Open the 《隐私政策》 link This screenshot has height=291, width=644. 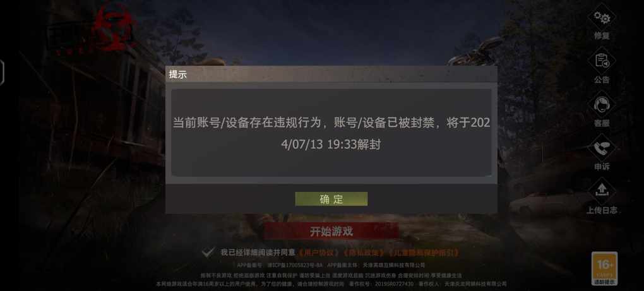click(x=364, y=252)
